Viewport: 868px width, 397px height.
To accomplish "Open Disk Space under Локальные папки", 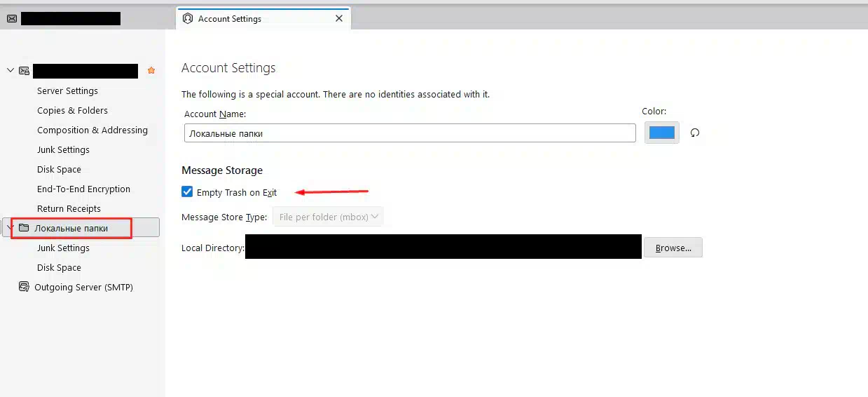I will [59, 268].
